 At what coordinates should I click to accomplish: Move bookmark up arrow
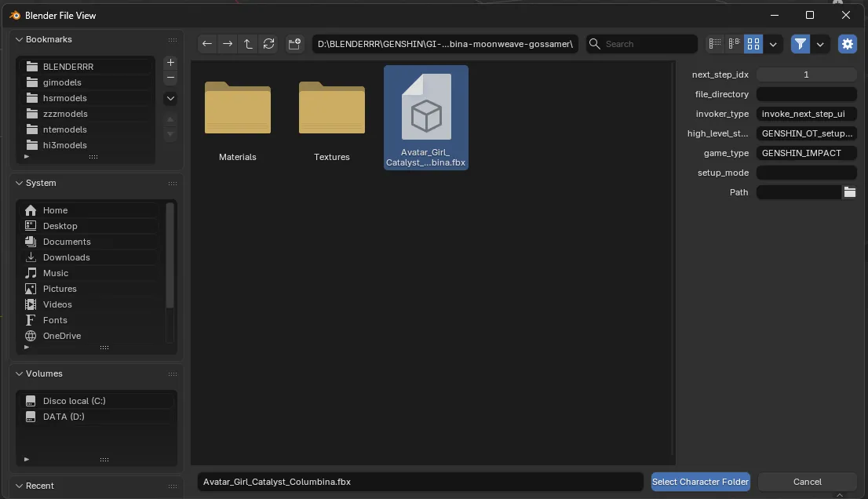pyautogui.click(x=170, y=119)
